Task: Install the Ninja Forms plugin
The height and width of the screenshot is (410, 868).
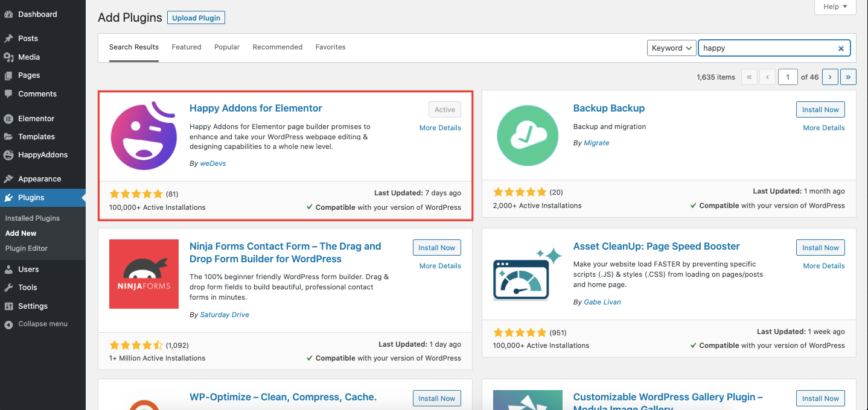Action: pyautogui.click(x=437, y=248)
